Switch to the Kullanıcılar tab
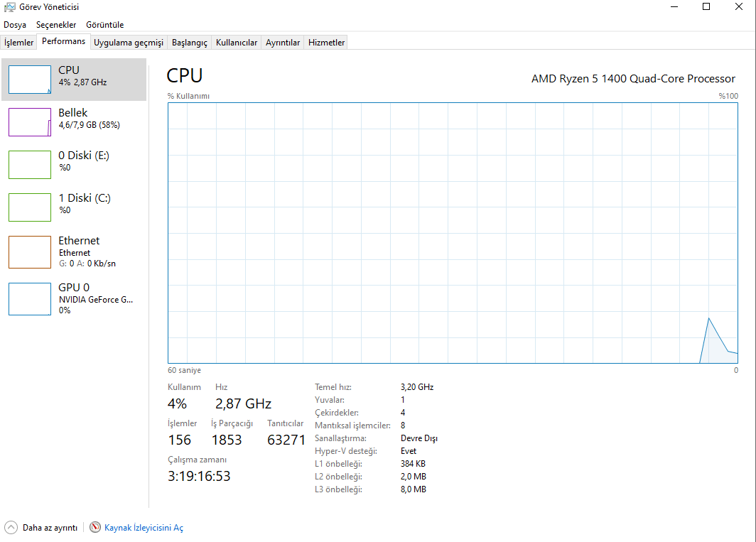This screenshot has width=756, height=542. (237, 43)
